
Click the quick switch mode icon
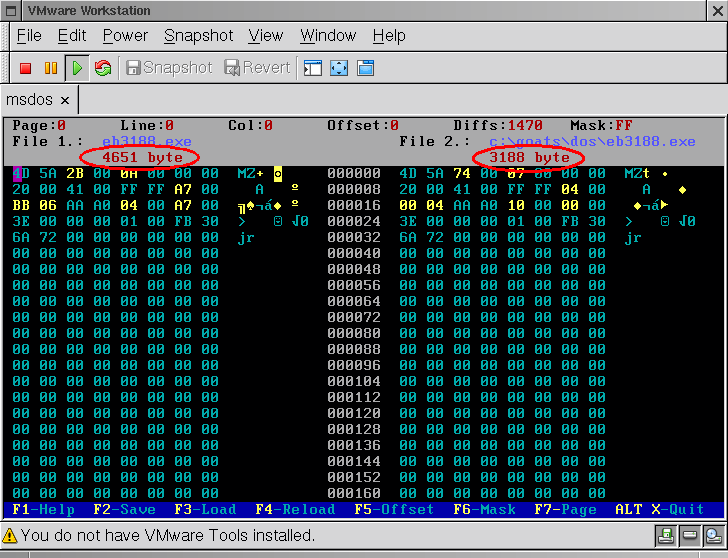click(365, 68)
